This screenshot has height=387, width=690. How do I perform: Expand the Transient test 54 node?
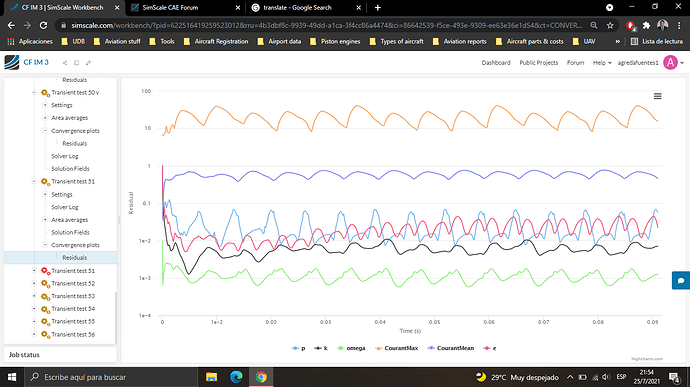(x=34, y=309)
